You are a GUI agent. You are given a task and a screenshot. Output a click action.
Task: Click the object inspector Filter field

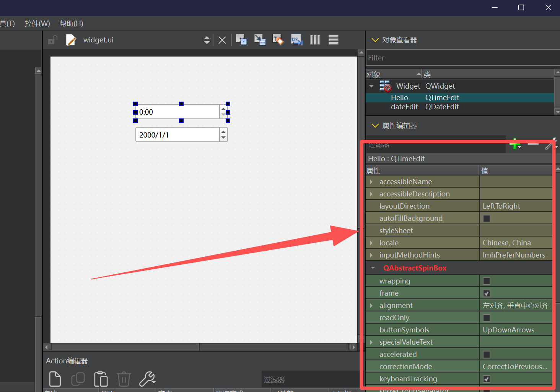coord(459,58)
